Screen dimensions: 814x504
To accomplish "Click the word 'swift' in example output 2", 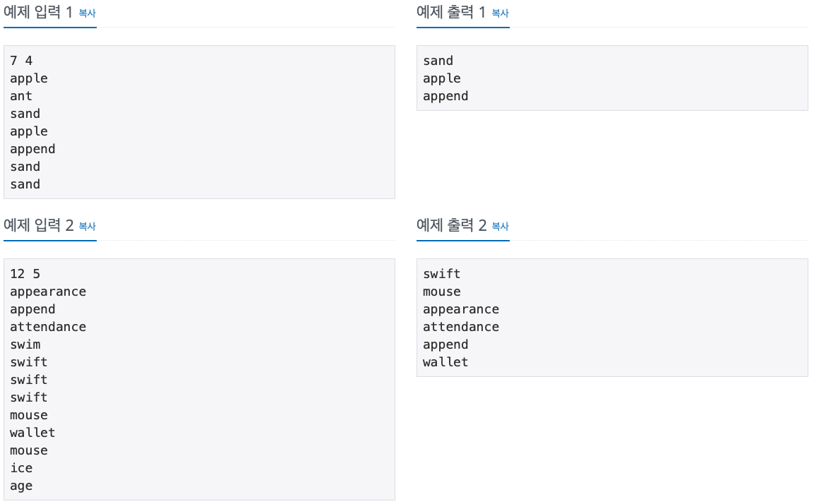I will (x=442, y=274).
